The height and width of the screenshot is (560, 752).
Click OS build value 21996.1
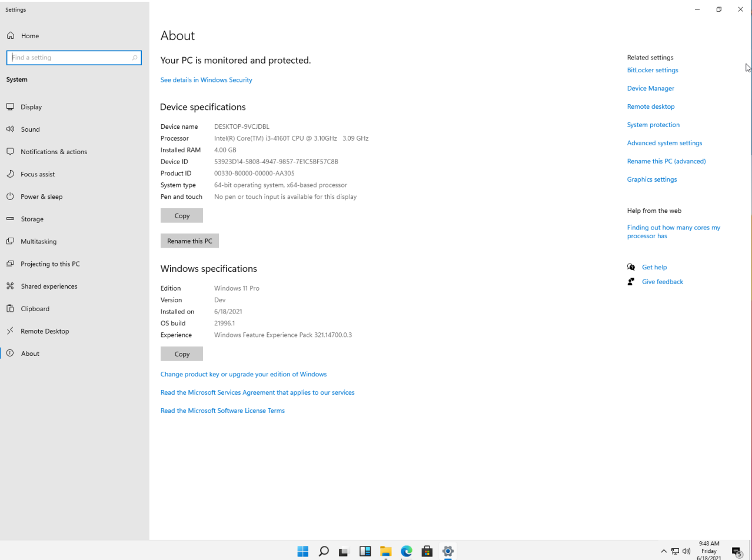(x=225, y=324)
